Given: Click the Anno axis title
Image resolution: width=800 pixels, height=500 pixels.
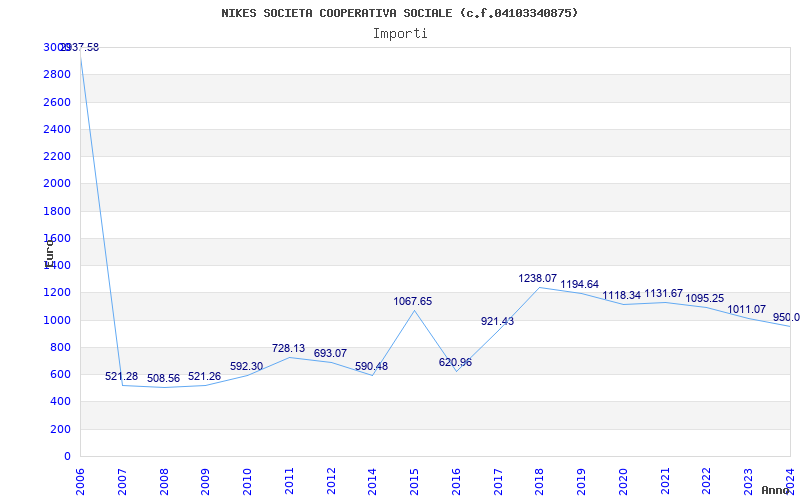Looking at the screenshot, I should click(x=776, y=490).
